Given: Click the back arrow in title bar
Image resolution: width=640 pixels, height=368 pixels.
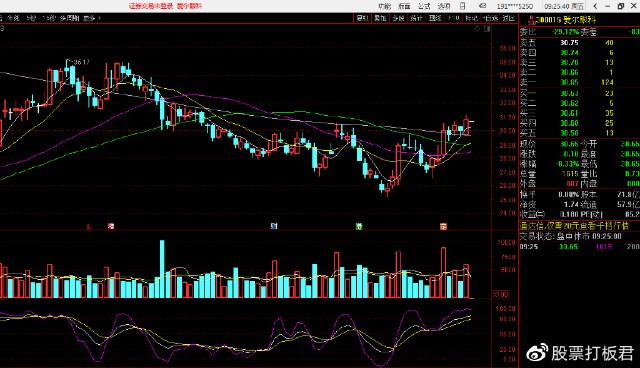Looking at the screenshot, I should point(595,6).
